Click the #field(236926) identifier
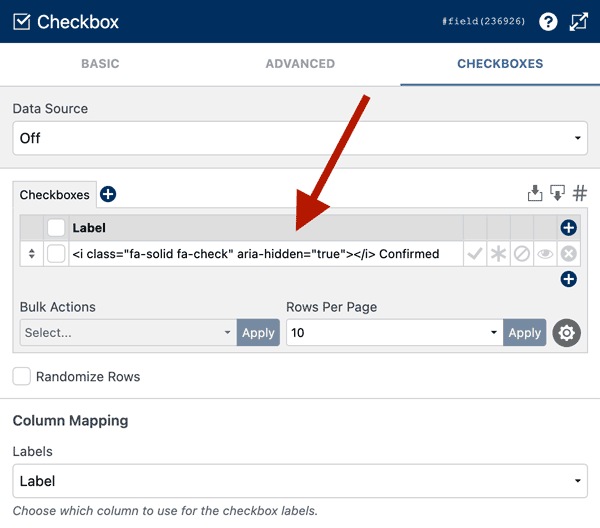600x528 pixels. (x=483, y=21)
